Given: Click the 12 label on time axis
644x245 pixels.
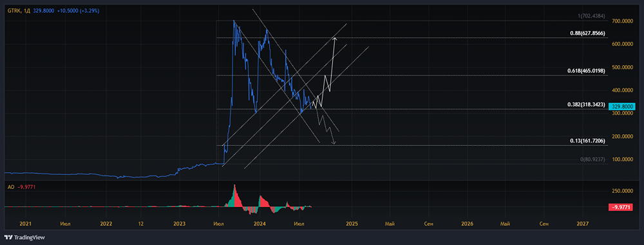Looking at the screenshot, I should [x=141, y=224].
